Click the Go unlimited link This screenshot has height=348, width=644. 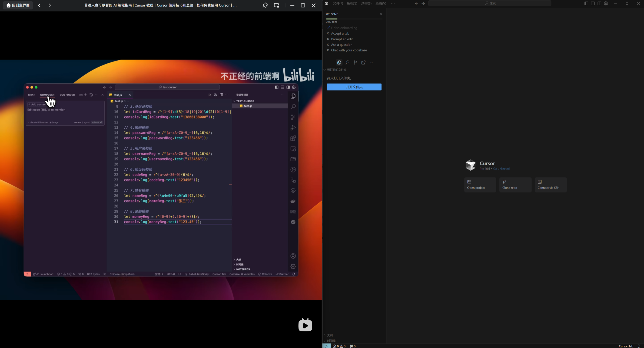(x=501, y=169)
